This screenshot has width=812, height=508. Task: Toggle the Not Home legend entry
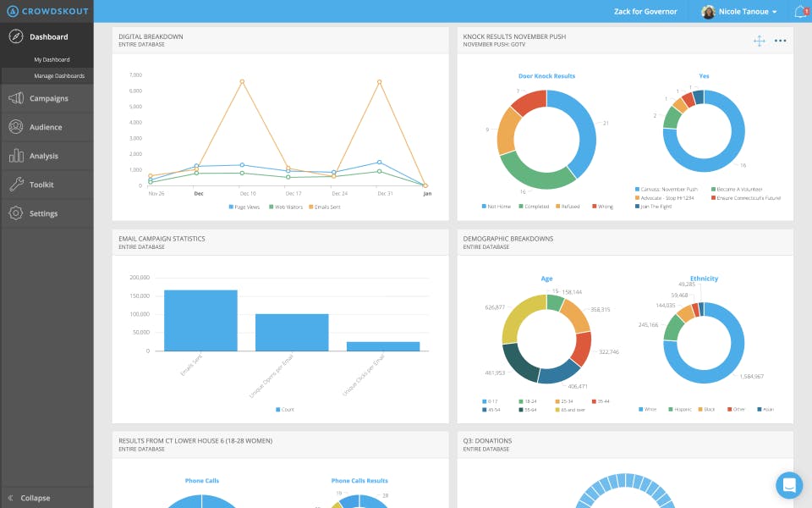pyautogui.click(x=497, y=207)
